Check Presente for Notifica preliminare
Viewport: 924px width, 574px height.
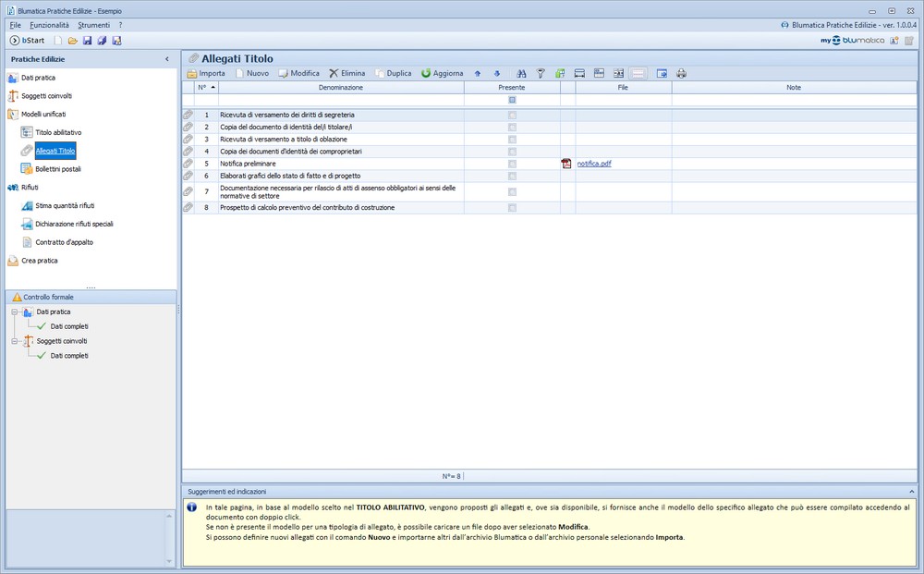(512, 164)
